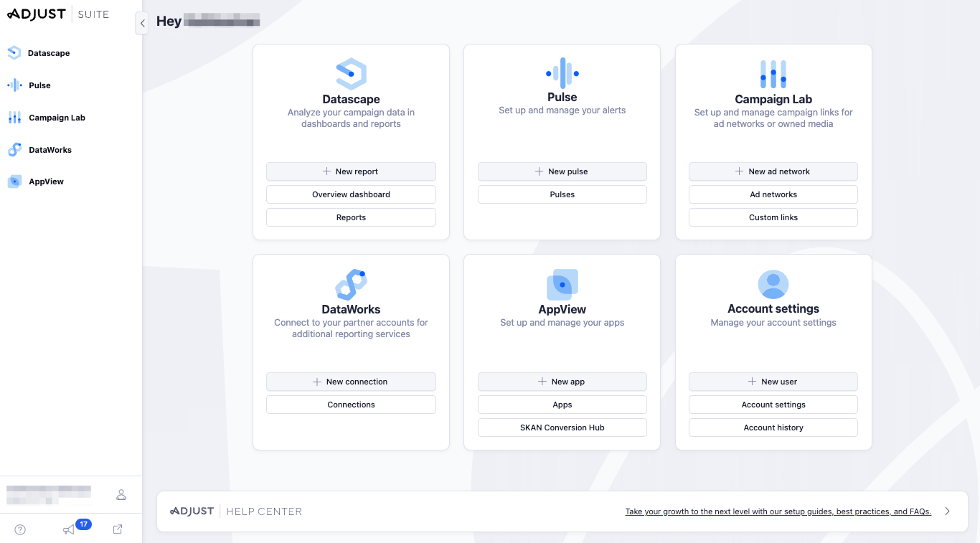Open the Overview dashboard
Image resolution: width=980 pixels, height=543 pixels.
(351, 194)
